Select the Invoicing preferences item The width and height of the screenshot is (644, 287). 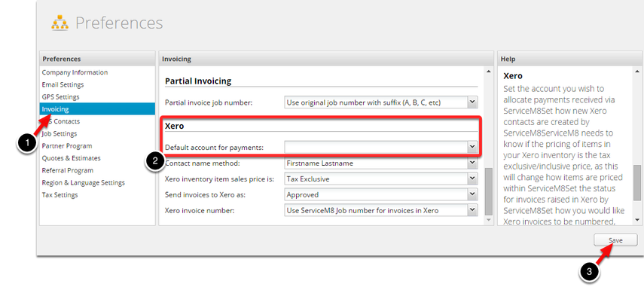click(97, 108)
